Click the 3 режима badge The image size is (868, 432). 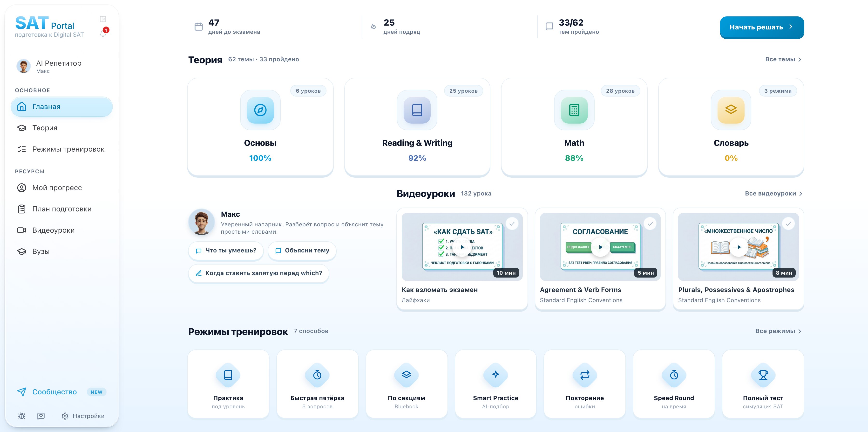pos(778,91)
